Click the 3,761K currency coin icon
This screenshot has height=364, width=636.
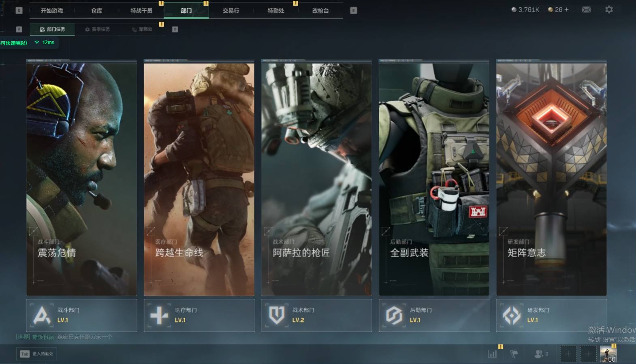[x=514, y=10]
